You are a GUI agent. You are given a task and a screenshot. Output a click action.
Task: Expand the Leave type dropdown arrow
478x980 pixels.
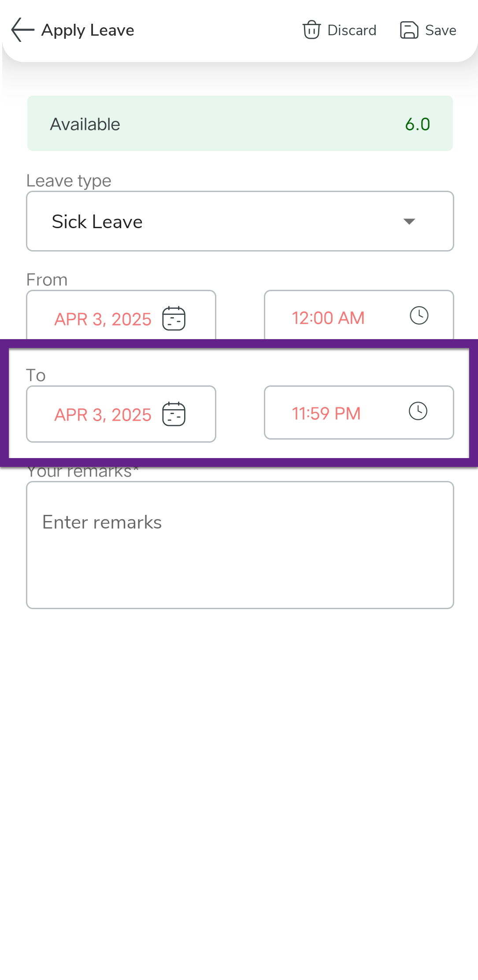409,222
